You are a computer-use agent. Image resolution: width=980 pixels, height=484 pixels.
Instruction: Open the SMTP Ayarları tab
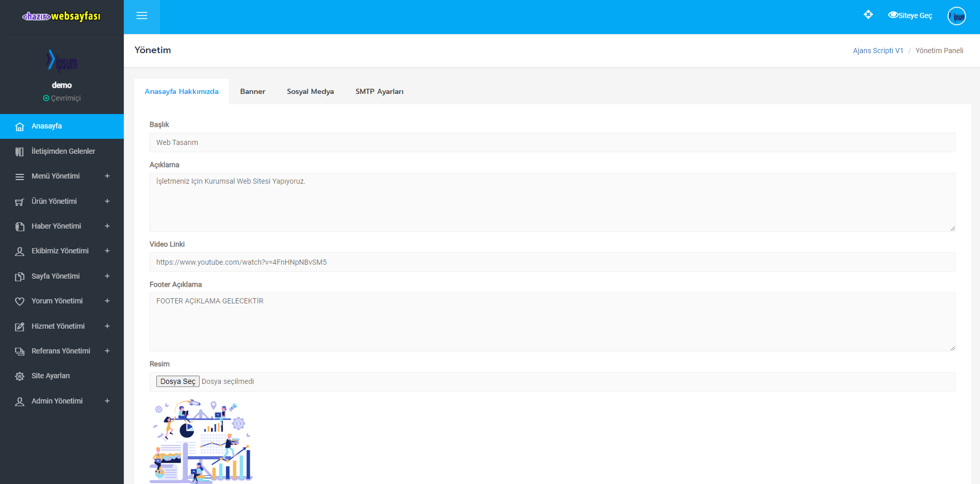[x=379, y=91]
